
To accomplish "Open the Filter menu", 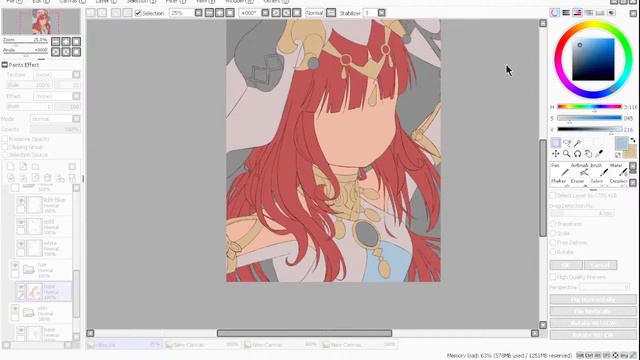I will click(x=176, y=2).
